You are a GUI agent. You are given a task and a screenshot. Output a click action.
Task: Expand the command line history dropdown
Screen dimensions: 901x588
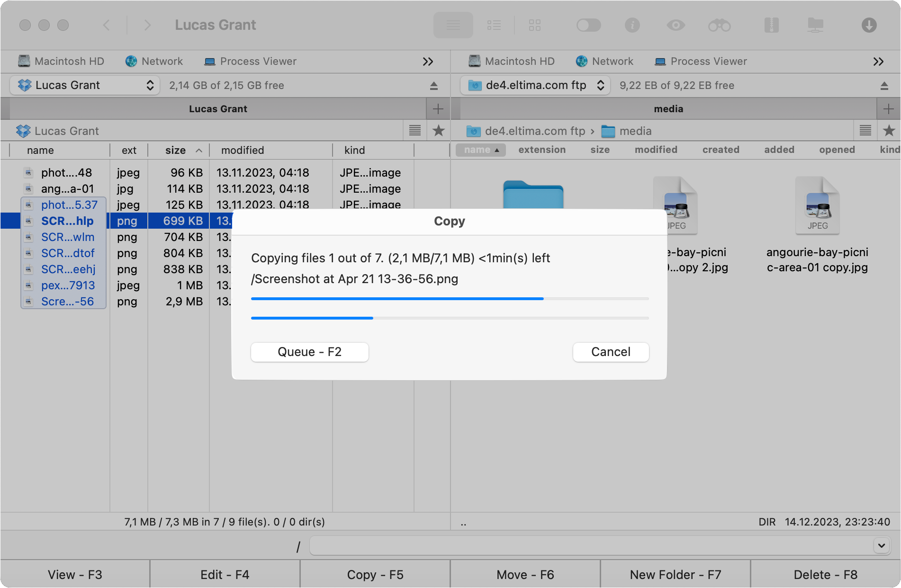click(x=881, y=545)
